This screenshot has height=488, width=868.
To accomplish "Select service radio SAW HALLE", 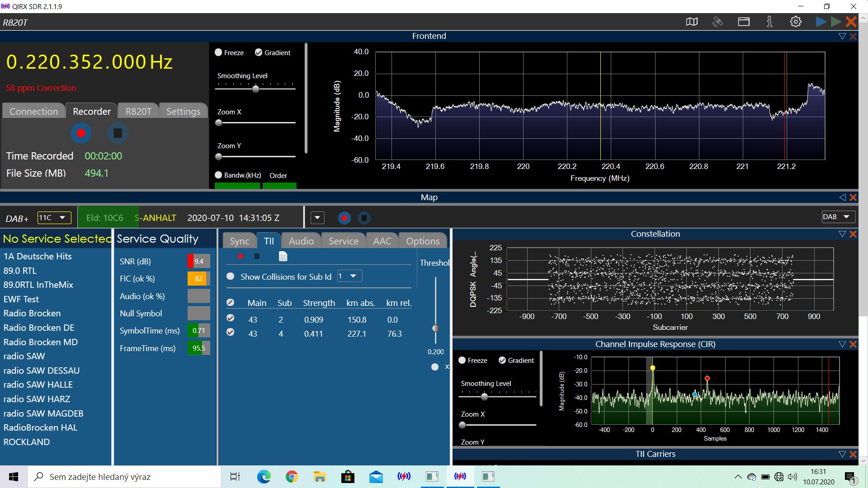I will pyautogui.click(x=38, y=385).
